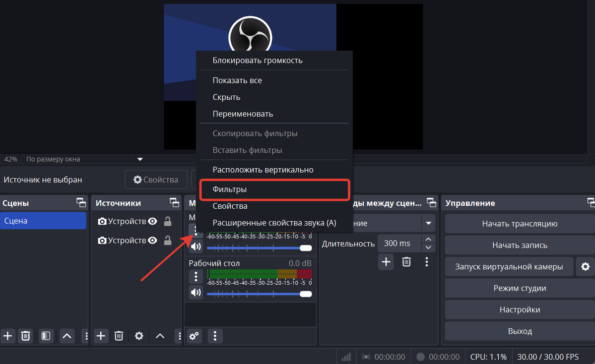
Task: Expand the scene transition type dropdown
Action: [428, 223]
